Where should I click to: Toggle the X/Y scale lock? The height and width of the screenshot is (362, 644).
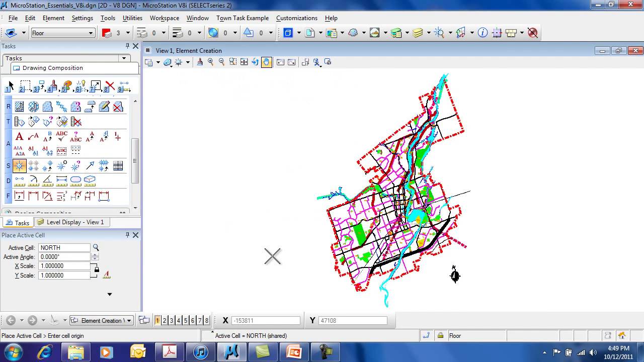97,269
